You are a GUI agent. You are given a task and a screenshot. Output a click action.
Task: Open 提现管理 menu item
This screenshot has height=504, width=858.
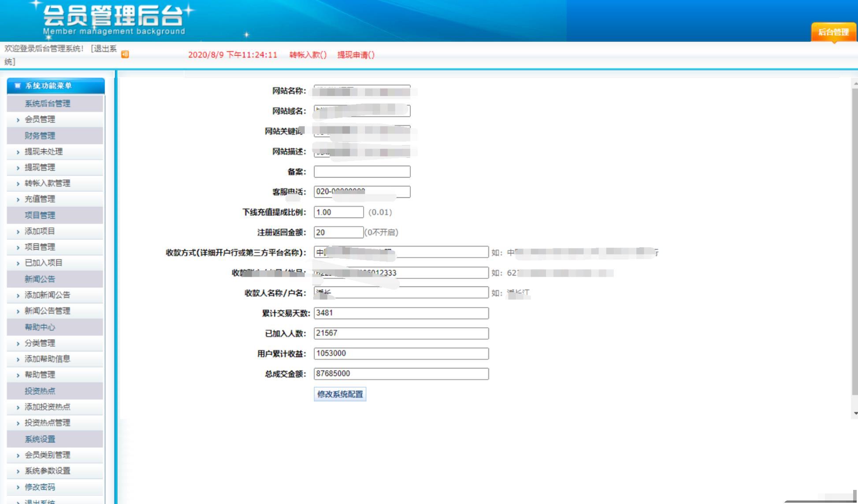(x=40, y=167)
